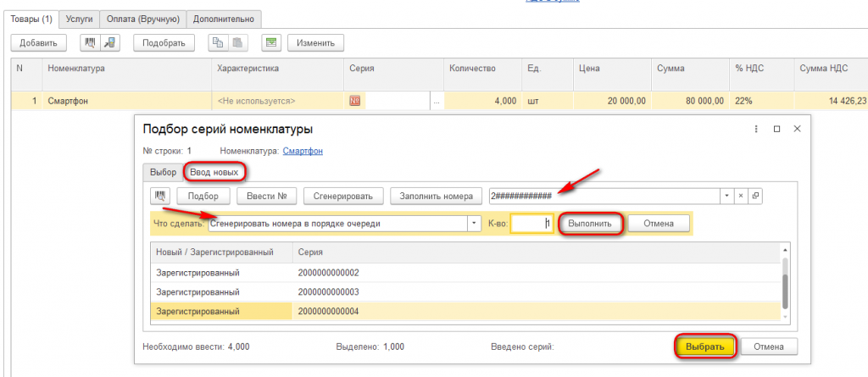Click Отмена next to Выполнить

click(x=658, y=224)
